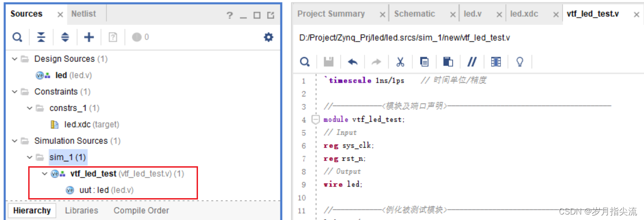Save file using the editor disk icon
The image size is (644, 220).
(329, 61)
